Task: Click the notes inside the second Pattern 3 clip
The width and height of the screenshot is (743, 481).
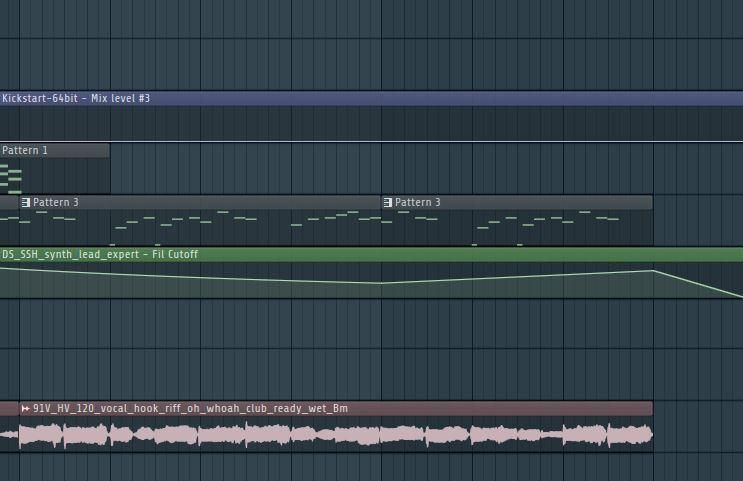Action: [501, 227]
